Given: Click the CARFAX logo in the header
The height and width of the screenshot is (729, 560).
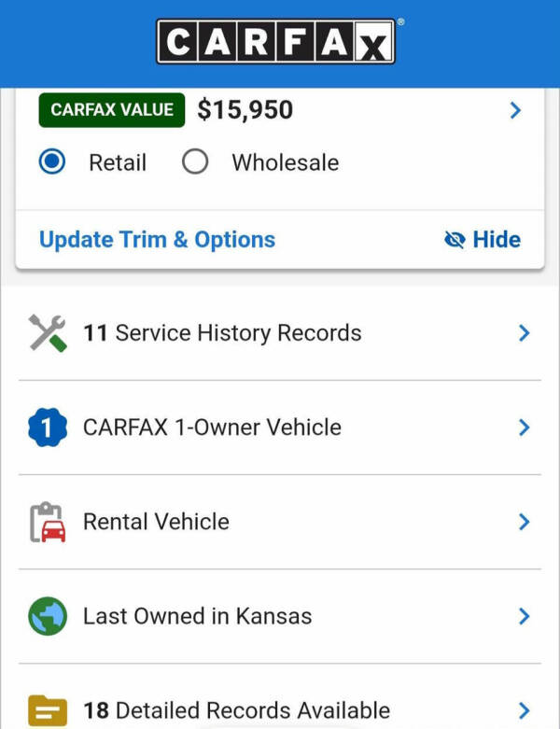Looking at the screenshot, I should pyautogui.click(x=276, y=41).
